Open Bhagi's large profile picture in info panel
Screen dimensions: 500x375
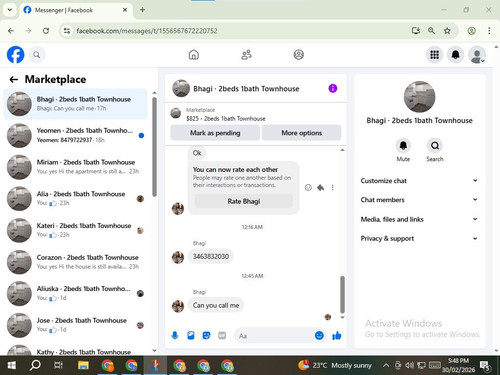tap(419, 97)
